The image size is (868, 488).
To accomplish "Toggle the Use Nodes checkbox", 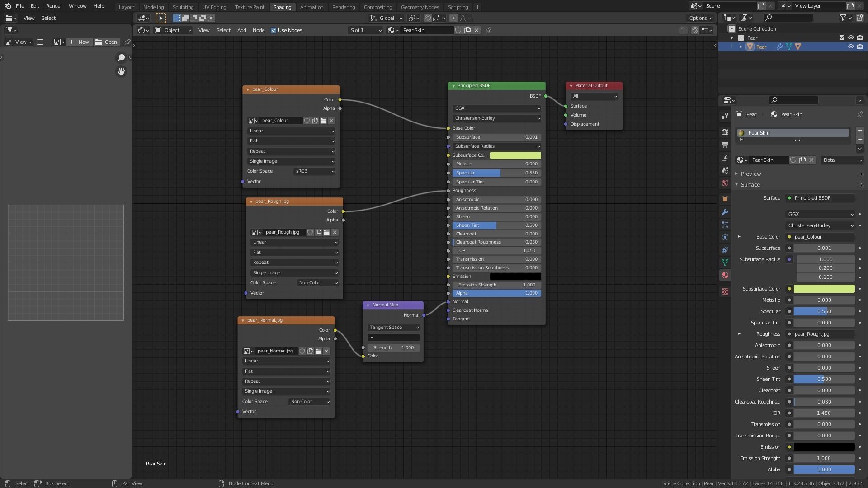I will [274, 30].
